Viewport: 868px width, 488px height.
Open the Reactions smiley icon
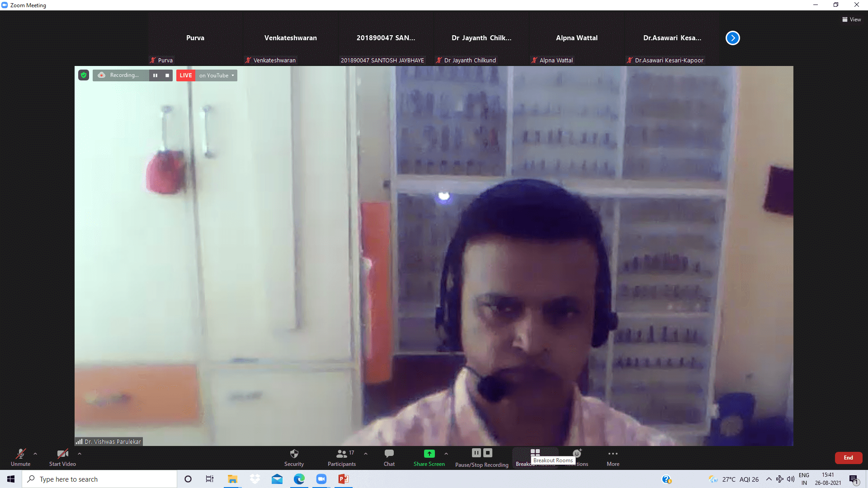pos(577,454)
